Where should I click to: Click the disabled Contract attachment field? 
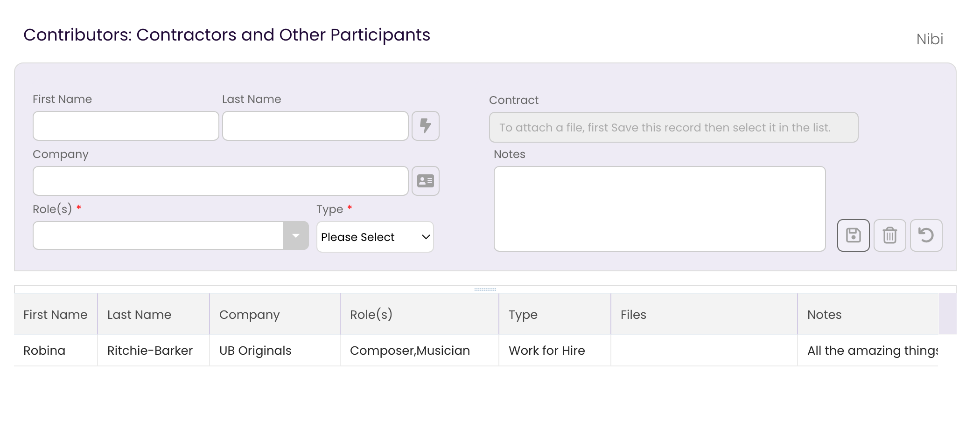(673, 127)
